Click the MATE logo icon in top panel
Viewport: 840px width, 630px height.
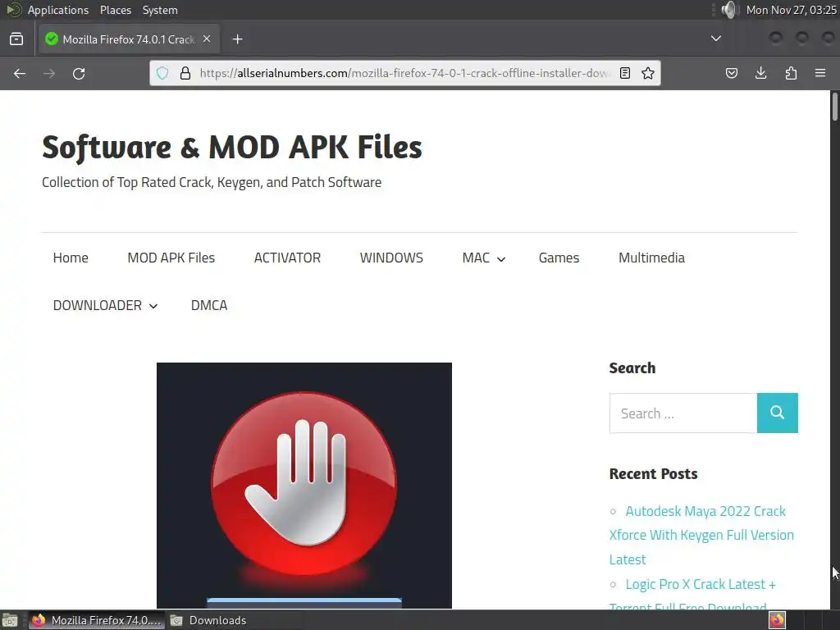coord(13,10)
